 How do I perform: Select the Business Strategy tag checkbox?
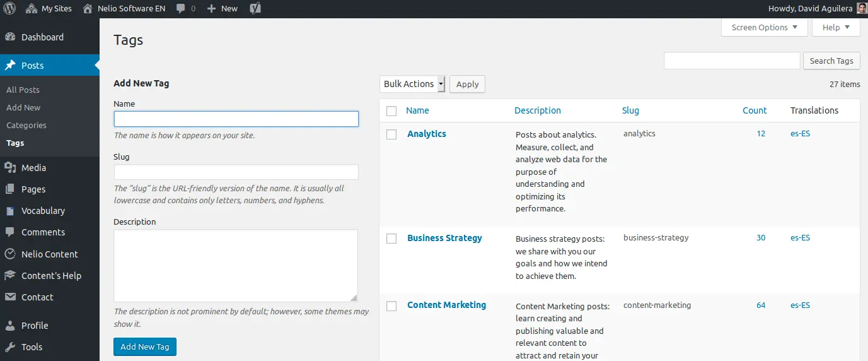click(x=391, y=239)
